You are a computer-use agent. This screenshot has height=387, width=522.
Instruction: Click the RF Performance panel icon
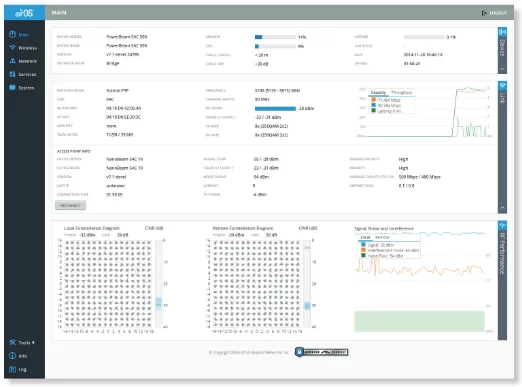502,225
